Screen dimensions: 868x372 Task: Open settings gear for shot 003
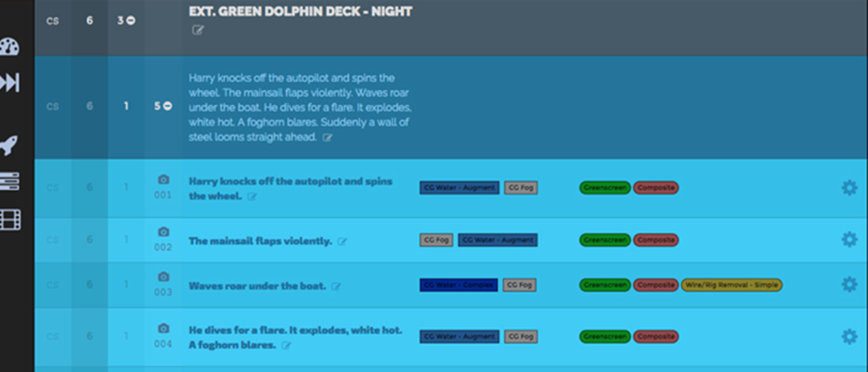849,285
